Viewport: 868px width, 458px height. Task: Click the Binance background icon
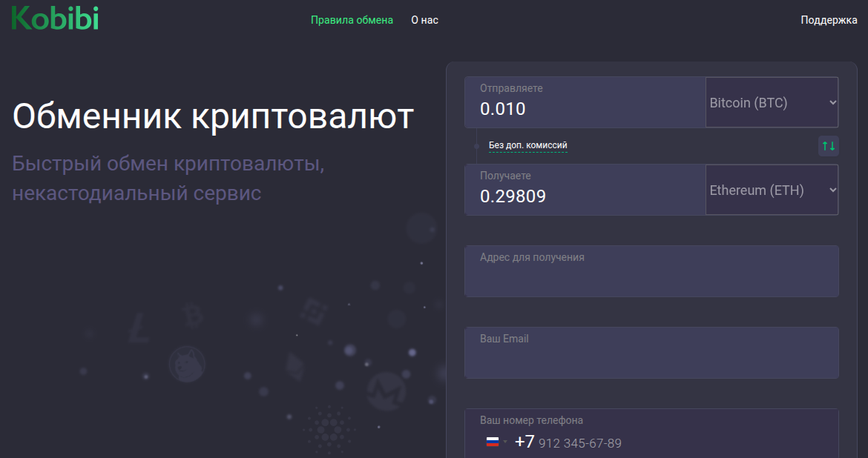[x=312, y=310]
